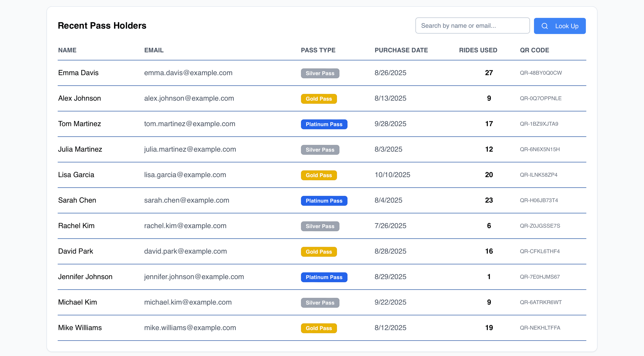Open email julia.martinez@example.com
Viewport: 644px width, 356px height.
190,149
